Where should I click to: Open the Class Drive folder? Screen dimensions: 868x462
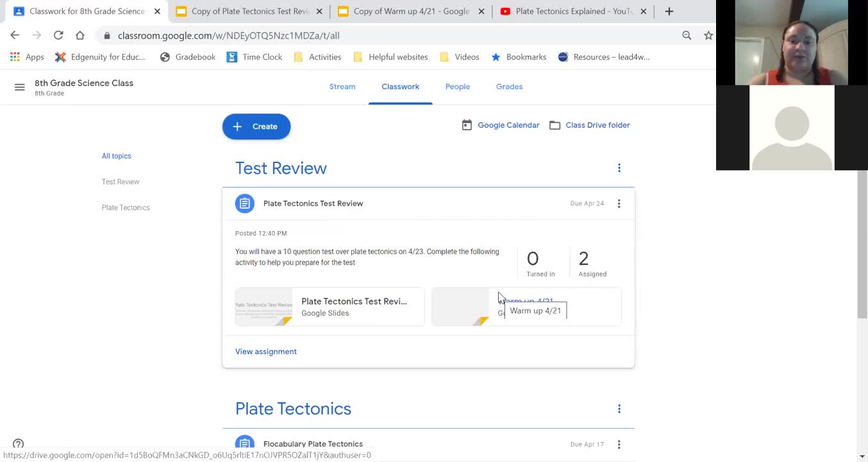pos(590,125)
